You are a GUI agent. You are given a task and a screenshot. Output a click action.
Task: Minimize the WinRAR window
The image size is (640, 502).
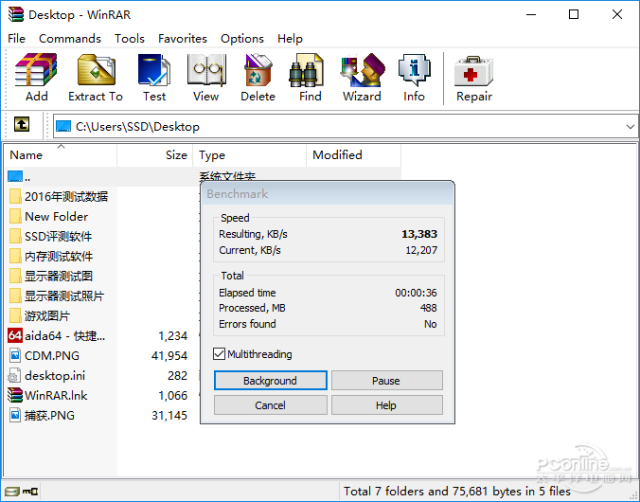click(x=531, y=14)
